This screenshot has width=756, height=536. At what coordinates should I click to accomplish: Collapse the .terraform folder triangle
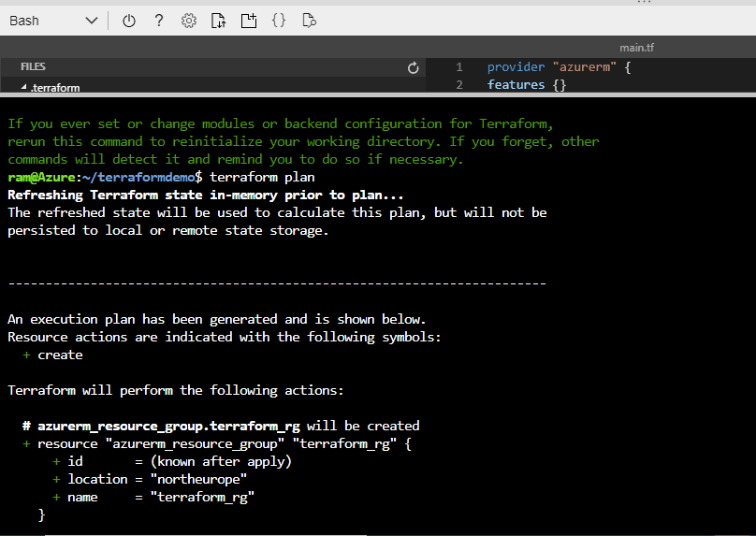pos(24,88)
